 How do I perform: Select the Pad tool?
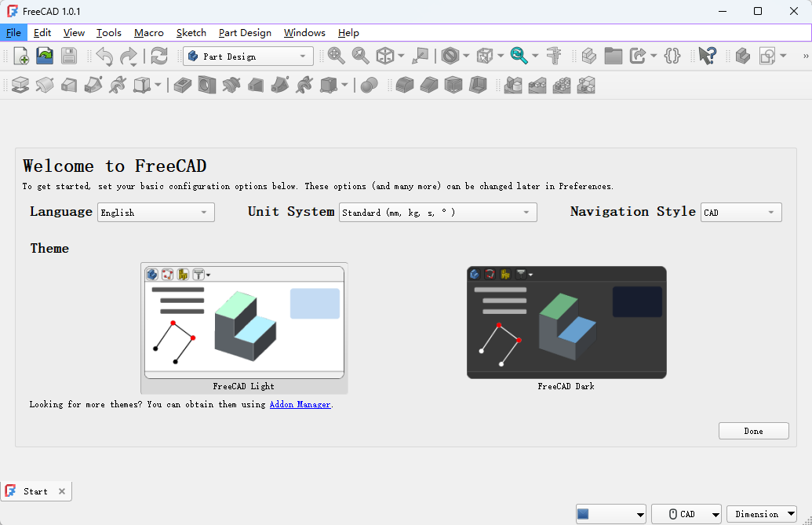tap(20, 85)
